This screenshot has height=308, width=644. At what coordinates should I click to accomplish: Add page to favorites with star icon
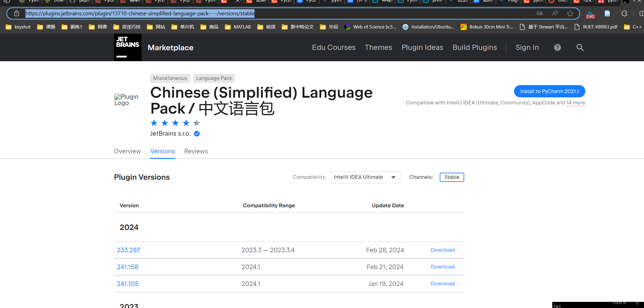click(570, 13)
